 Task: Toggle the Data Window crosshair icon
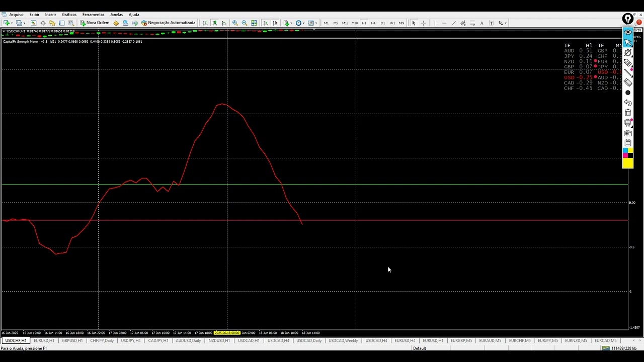point(43,23)
